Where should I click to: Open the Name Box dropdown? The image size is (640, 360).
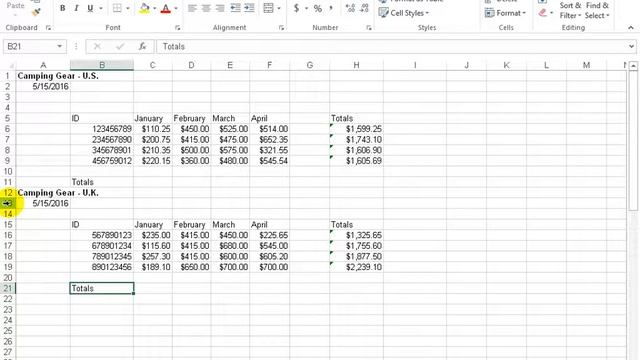[x=60, y=47]
